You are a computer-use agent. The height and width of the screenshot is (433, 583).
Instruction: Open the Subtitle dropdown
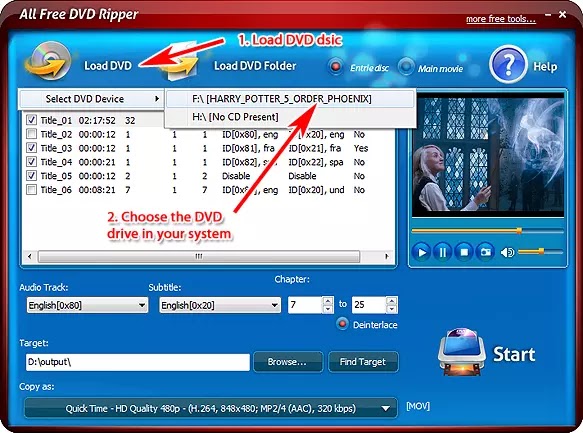[x=220, y=305]
